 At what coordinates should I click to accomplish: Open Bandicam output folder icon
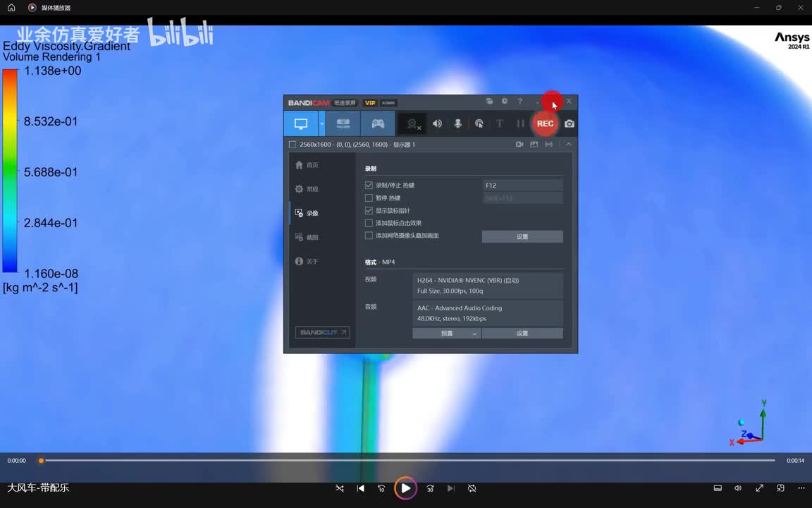click(x=489, y=101)
